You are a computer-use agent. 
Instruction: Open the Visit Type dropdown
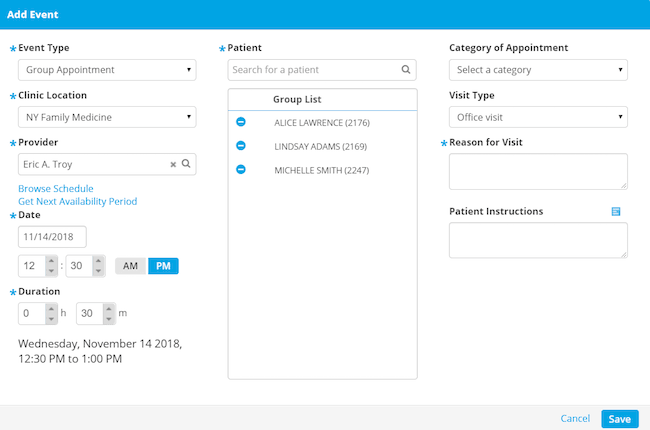click(538, 117)
